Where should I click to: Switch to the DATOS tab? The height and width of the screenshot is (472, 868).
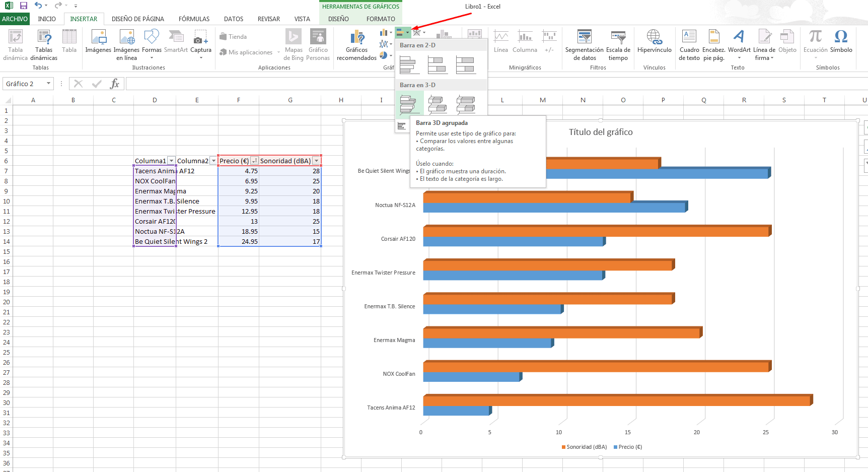pyautogui.click(x=234, y=19)
